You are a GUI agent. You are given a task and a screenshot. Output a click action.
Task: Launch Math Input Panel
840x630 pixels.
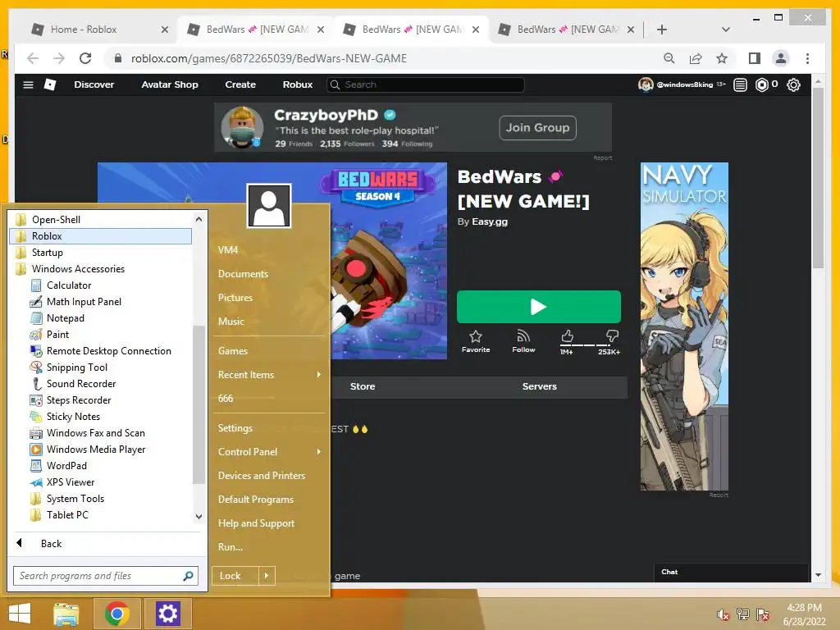pyautogui.click(x=75, y=302)
